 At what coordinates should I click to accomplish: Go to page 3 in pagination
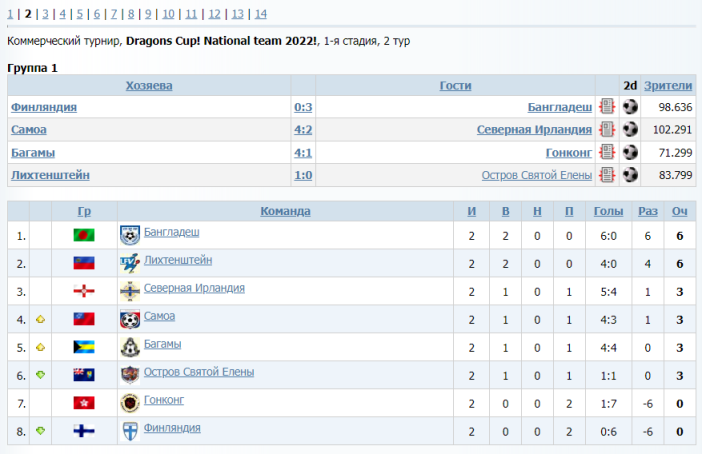click(46, 14)
